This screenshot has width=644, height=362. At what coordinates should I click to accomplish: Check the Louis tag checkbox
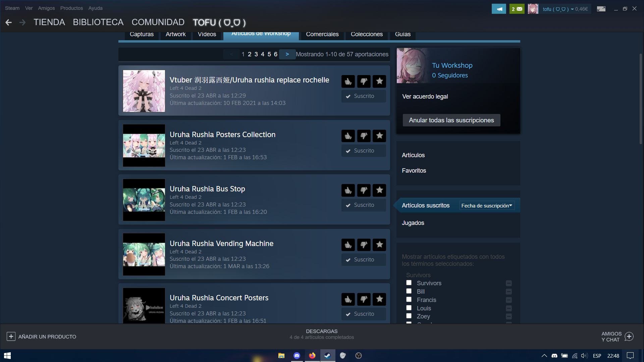coord(409,308)
